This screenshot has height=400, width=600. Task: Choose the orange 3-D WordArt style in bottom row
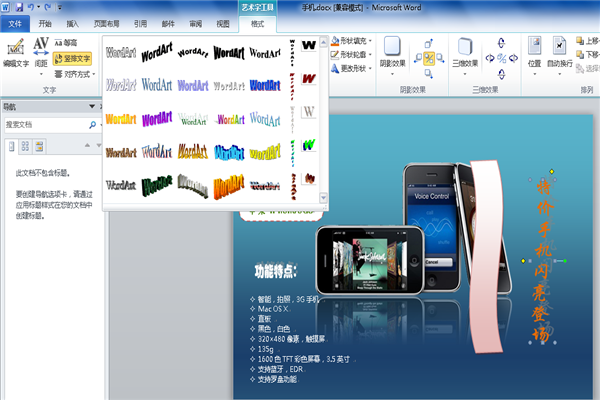pos(229,186)
